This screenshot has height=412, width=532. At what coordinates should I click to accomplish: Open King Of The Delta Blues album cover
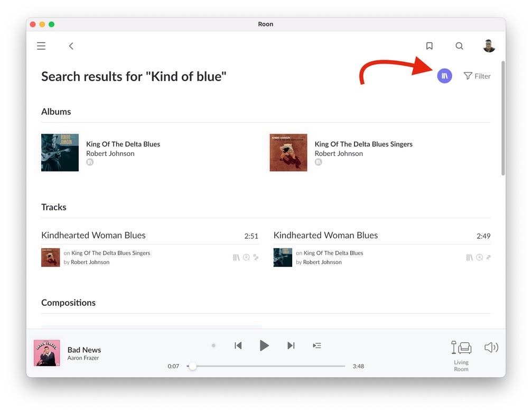(x=60, y=153)
